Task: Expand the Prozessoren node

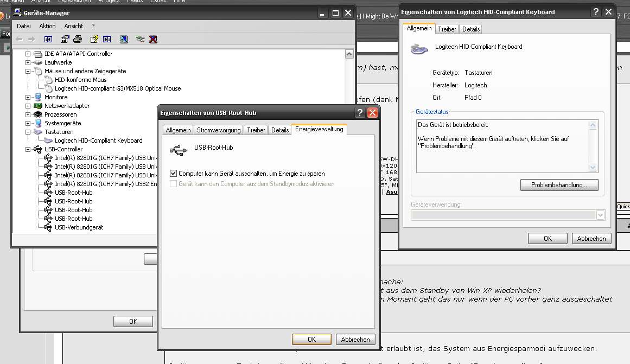Action: [x=28, y=114]
